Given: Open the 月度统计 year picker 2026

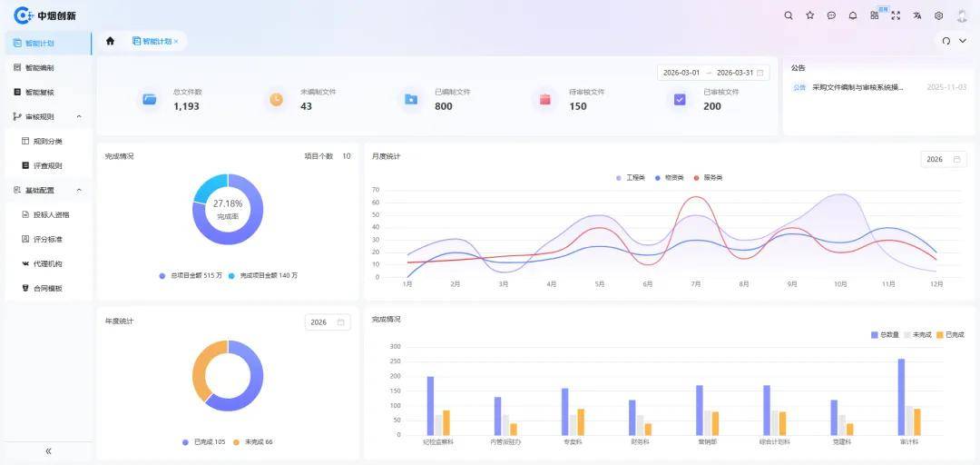Looking at the screenshot, I should click(x=943, y=159).
